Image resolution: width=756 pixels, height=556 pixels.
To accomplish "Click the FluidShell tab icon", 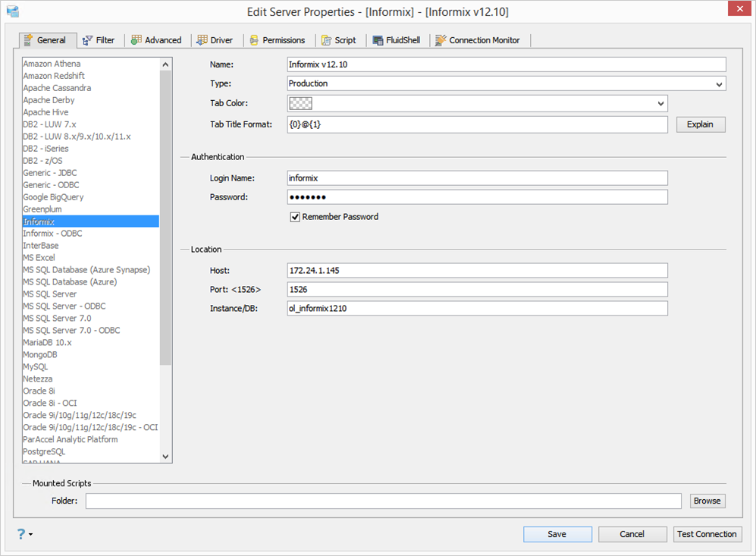I will pyautogui.click(x=378, y=40).
